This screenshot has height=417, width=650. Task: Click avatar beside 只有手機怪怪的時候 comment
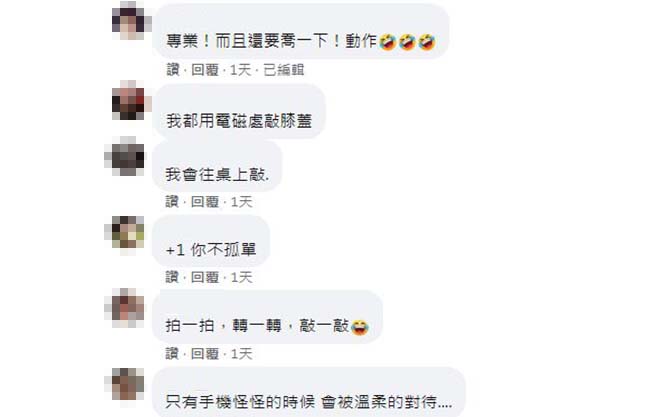[x=124, y=384]
